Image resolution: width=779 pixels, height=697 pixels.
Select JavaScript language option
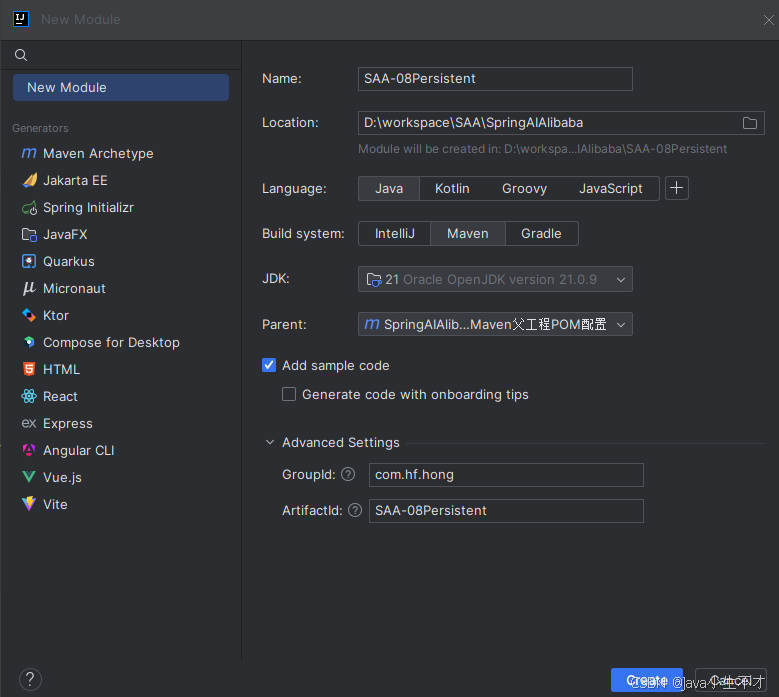click(x=611, y=189)
